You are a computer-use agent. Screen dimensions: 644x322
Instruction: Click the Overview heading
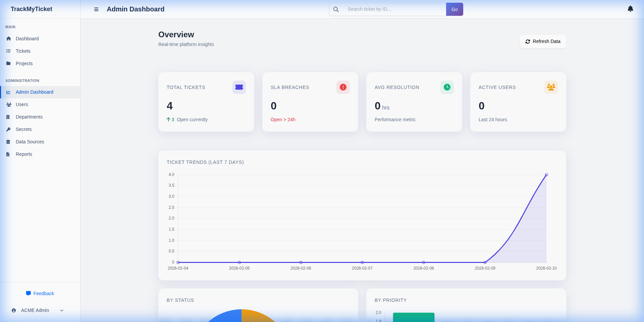point(176,35)
